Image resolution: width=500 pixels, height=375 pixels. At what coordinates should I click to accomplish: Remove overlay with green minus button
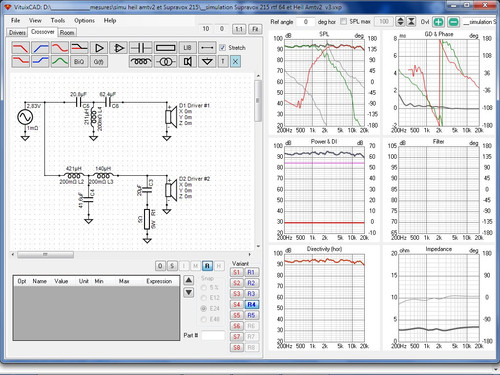pos(454,22)
